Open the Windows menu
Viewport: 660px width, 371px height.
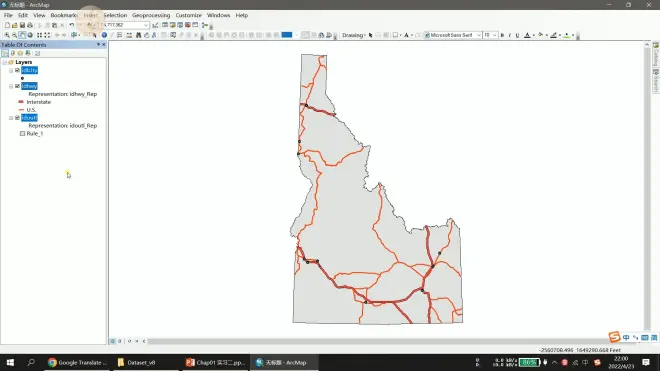[218, 15]
